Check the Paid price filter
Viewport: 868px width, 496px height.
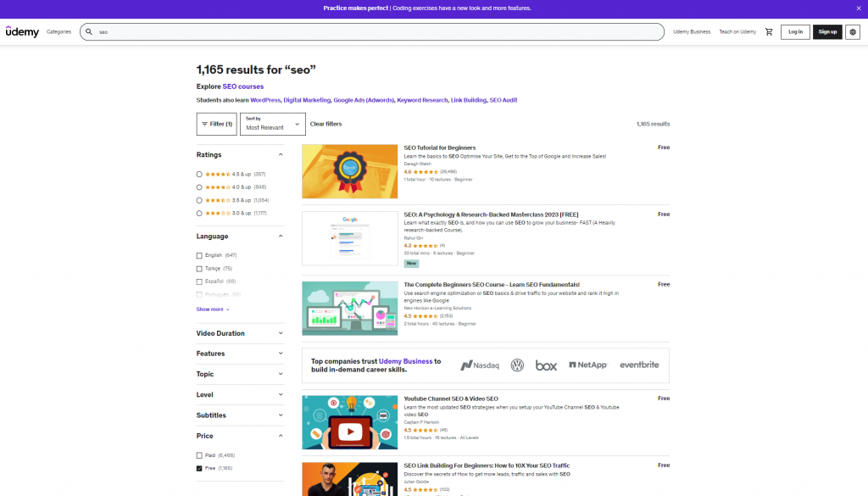point(199,455)
